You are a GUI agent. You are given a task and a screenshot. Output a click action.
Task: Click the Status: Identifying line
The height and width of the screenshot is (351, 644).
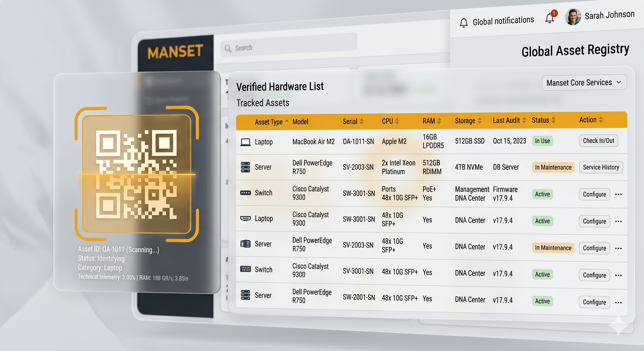coord(101,258)
